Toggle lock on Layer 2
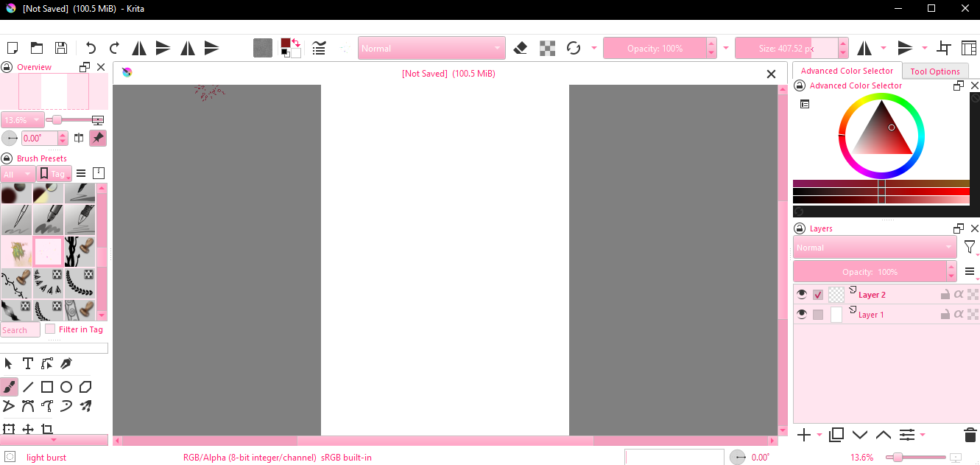Screen dimensions: 980x465 pyautogui.click(x=945, y=295)
